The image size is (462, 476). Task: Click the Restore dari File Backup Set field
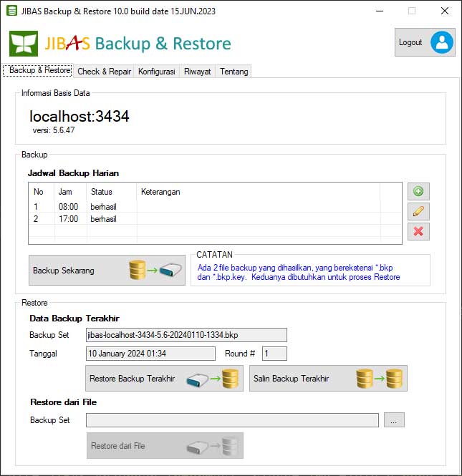click(x=232, y=420)
